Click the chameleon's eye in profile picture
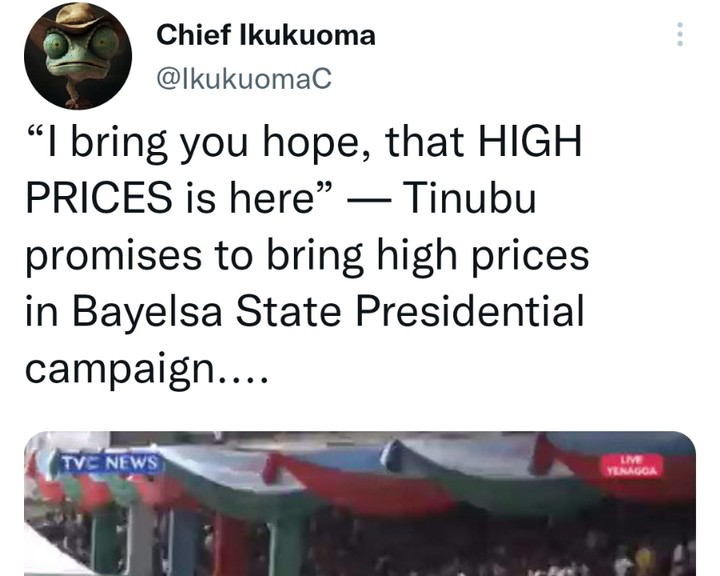The image size is (720, 576). [56, 45]
